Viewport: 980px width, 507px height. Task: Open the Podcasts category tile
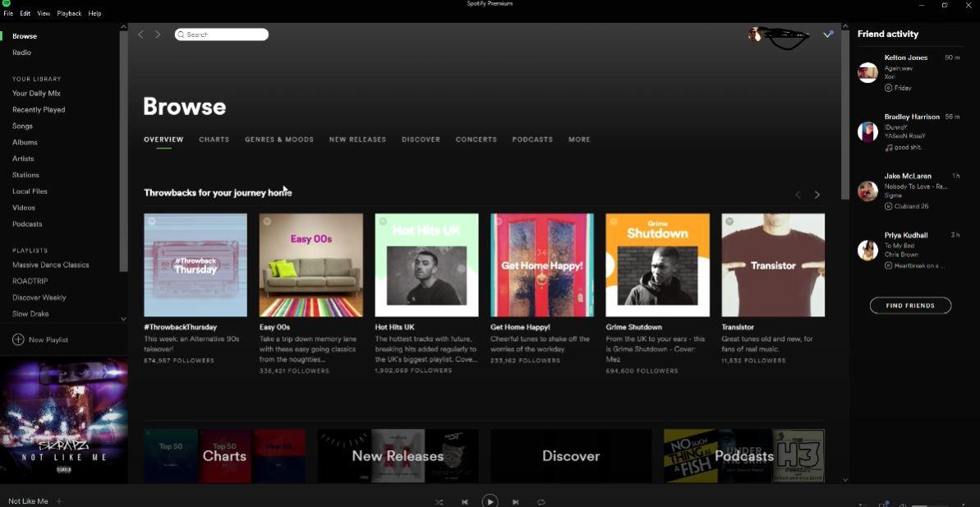tap(744, 456)
